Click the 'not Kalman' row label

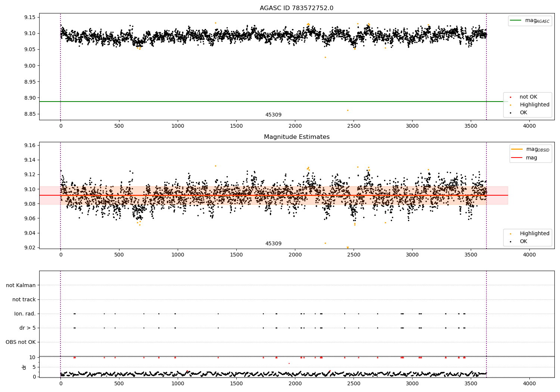pyautogui.click(x=21, y=286)
